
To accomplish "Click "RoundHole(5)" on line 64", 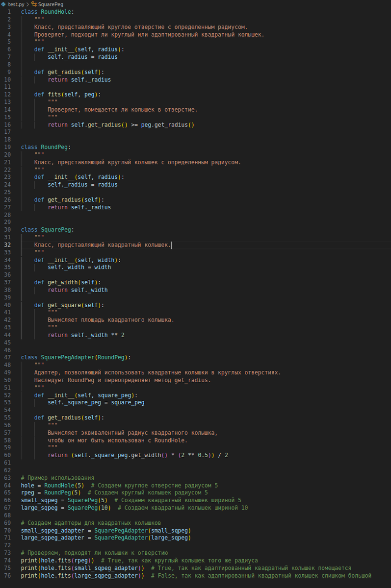I will (64, 486).
